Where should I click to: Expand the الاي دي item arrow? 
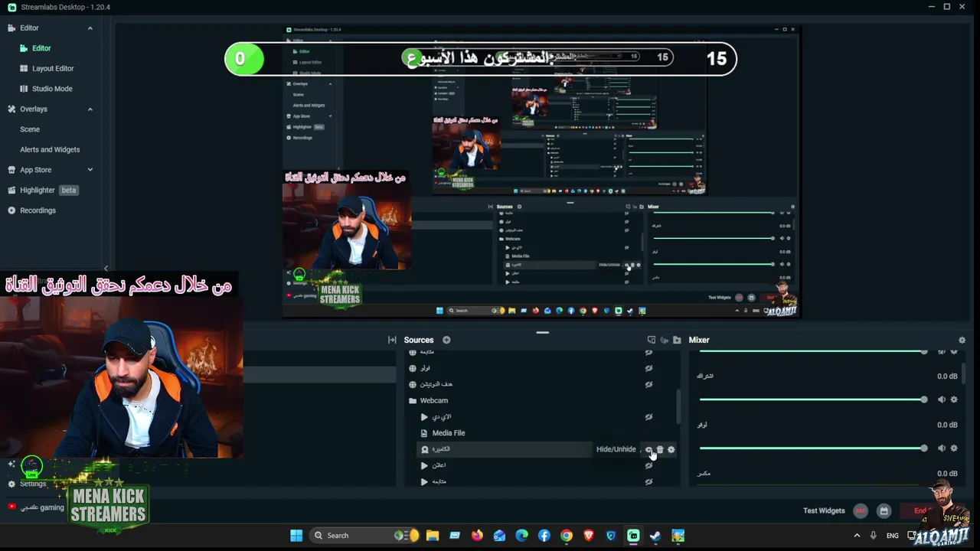pos(424,417)
